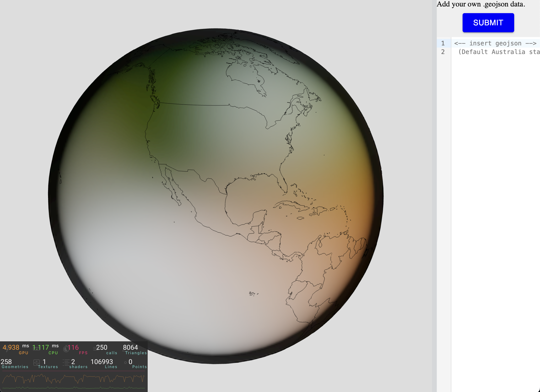
Task: Click the draw calls lines icon
Action: (x=95, y=348)
